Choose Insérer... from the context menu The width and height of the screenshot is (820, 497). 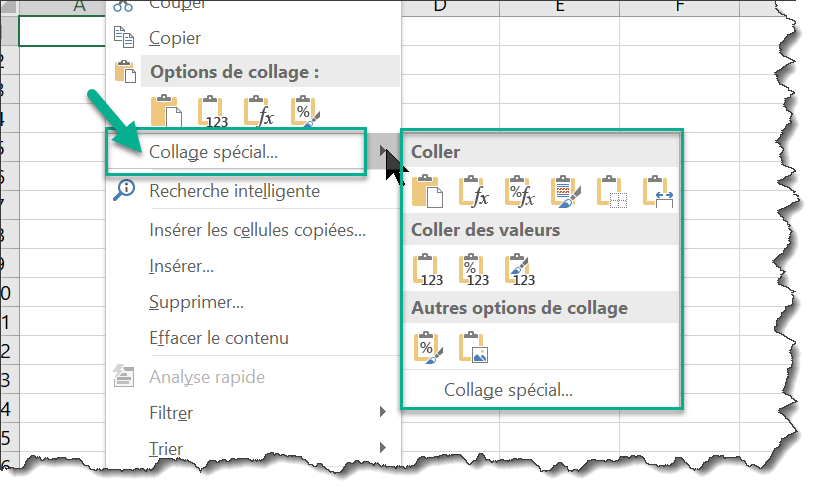(x=181, y=266)
